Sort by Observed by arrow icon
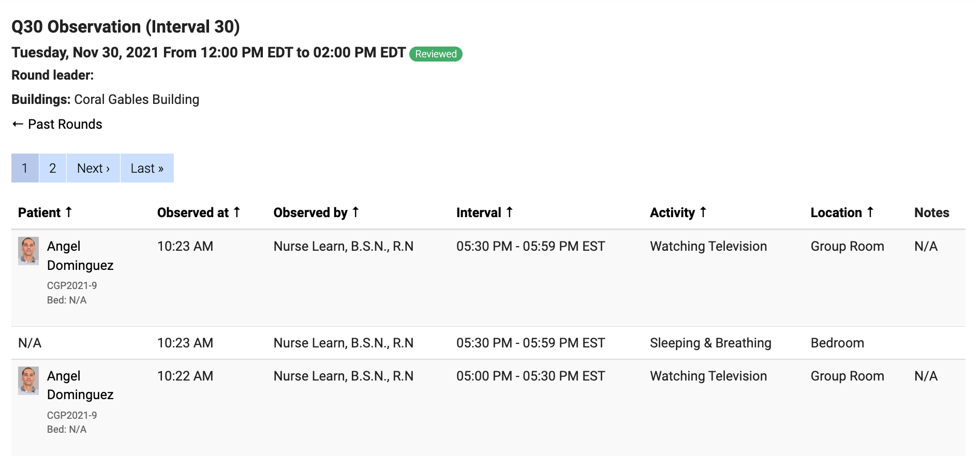The image size is (980, 456). tap(355, 212)
